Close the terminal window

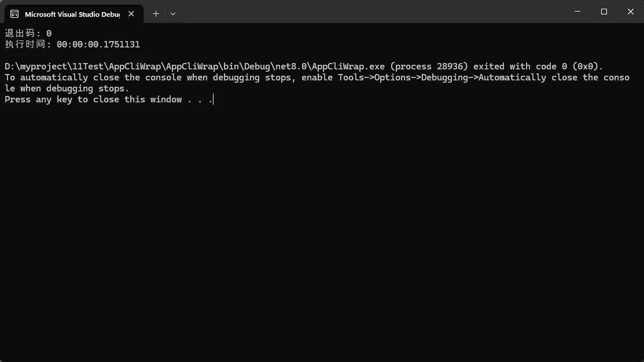coord(631,12)
